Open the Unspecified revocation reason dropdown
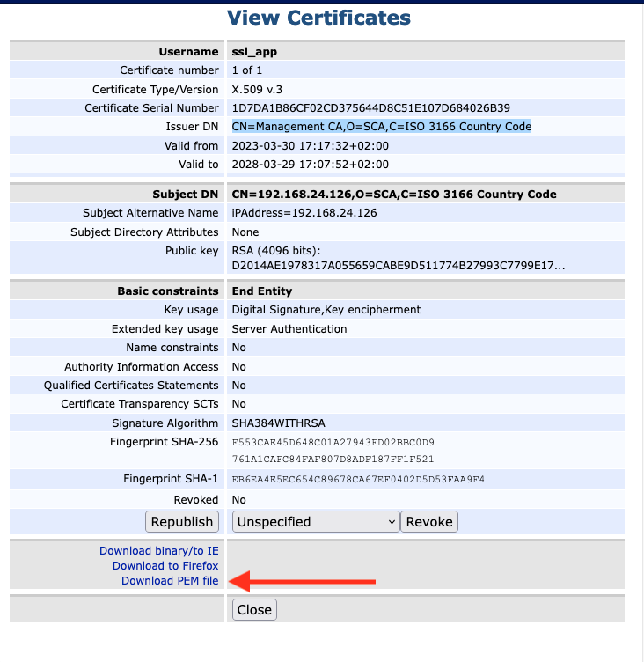The height and width of the screenshot is (662, 644). [316, 521]
